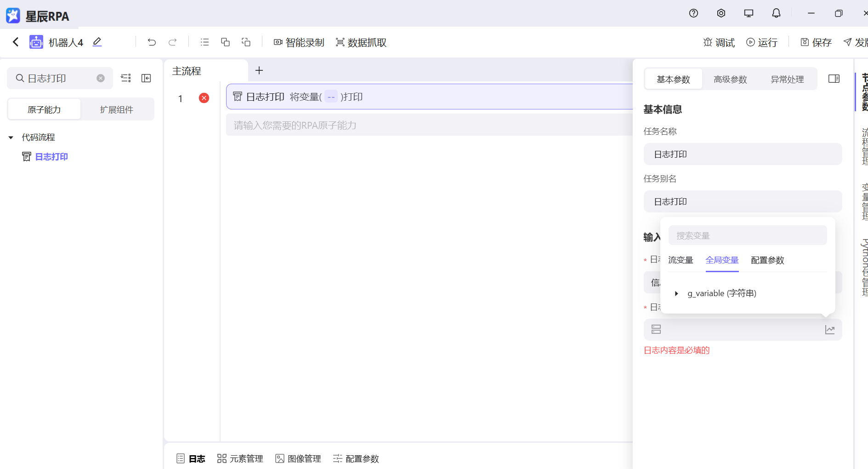
Task: Collapse the 代码流程 tree group
Action: [11, 137]
